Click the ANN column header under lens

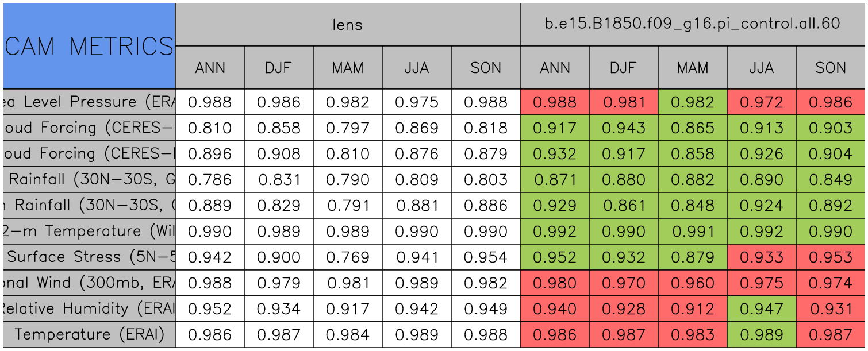pyautogui.click(x=210, y=68)
